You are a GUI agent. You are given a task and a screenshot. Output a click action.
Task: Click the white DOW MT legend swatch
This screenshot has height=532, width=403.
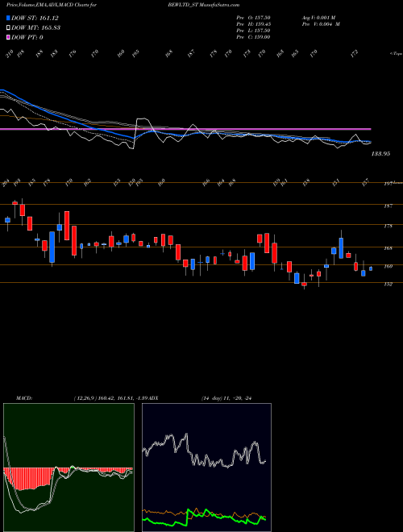[x=8, y=27]
